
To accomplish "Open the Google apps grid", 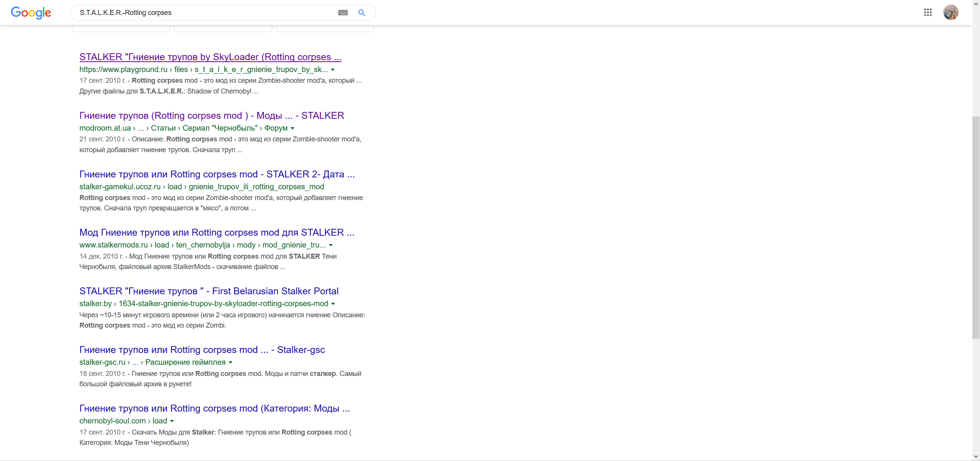I will click(x=928, y=12).
